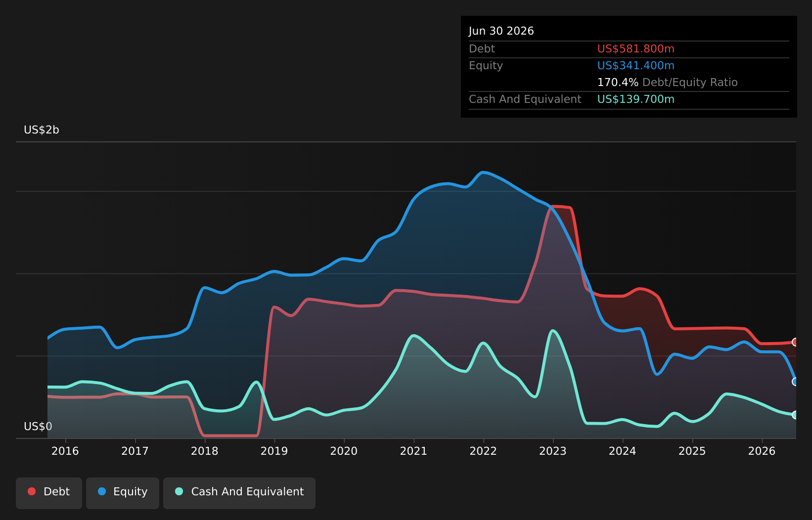This screenshot has height=520, width=812.
Task: Click the US$581.800m debt value
Action: tap(636, 49)
